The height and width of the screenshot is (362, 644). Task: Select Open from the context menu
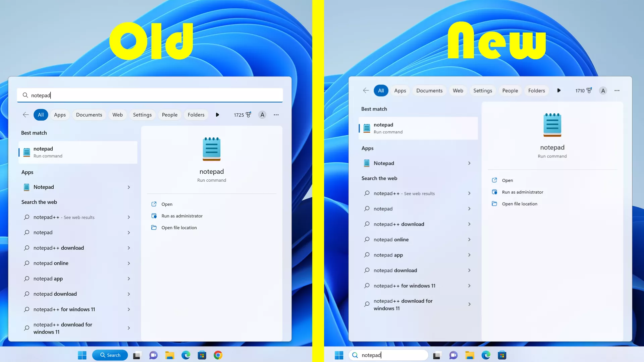click(167, 204)
